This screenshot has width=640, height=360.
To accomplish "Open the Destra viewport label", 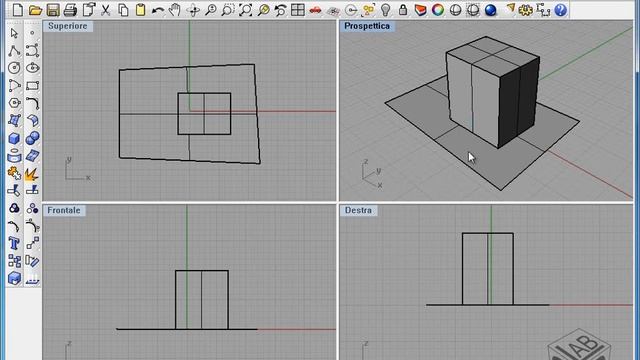I will 358,210.
